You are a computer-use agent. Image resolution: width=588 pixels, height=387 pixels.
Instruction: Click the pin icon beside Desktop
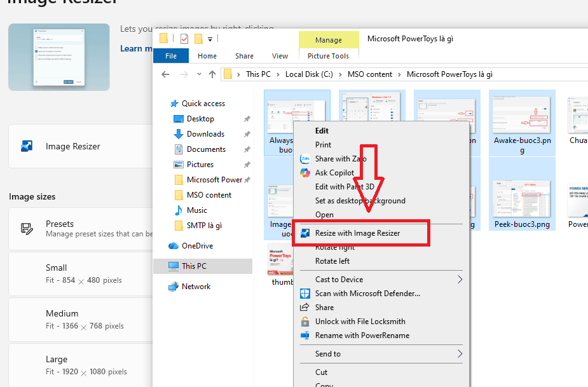click(x=247, y=119)
